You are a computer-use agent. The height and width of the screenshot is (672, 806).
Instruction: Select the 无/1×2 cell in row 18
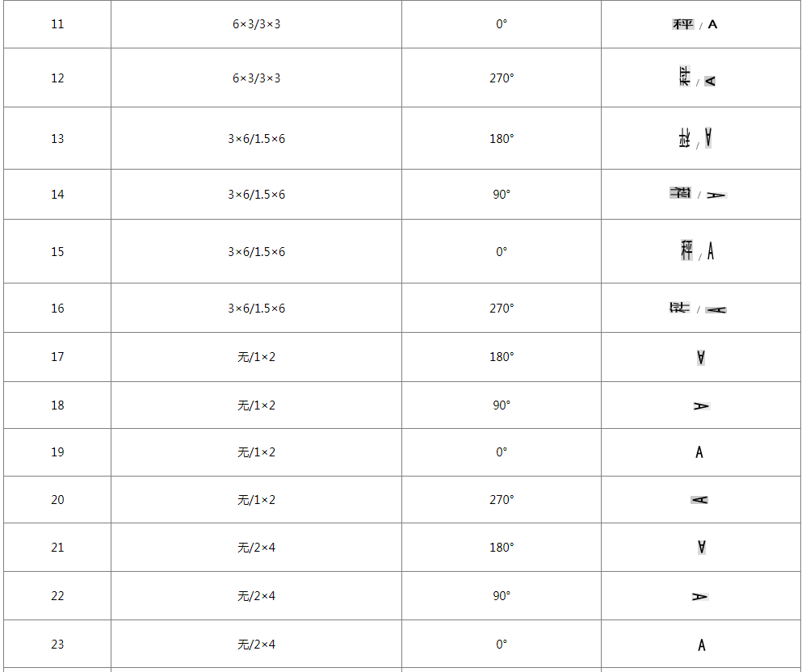pos(256,405)
